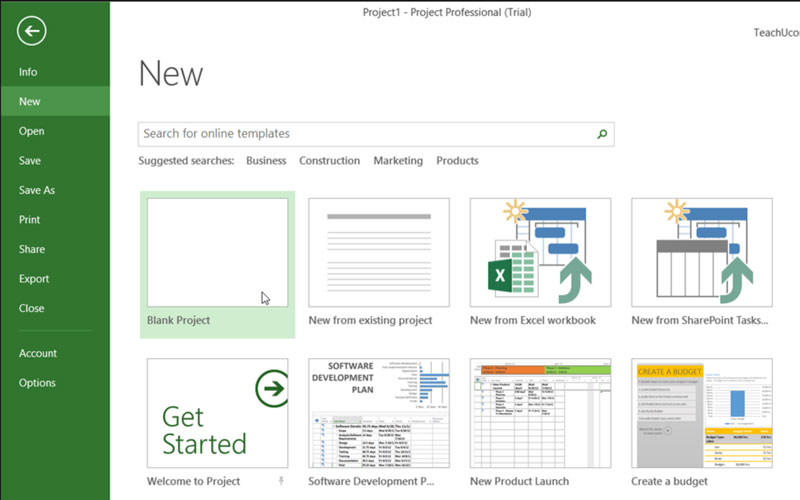The height and width of the screenshot is (500, 800).
Task: Choose New from existing project thumbnail
Action: [x=379, y=253]
